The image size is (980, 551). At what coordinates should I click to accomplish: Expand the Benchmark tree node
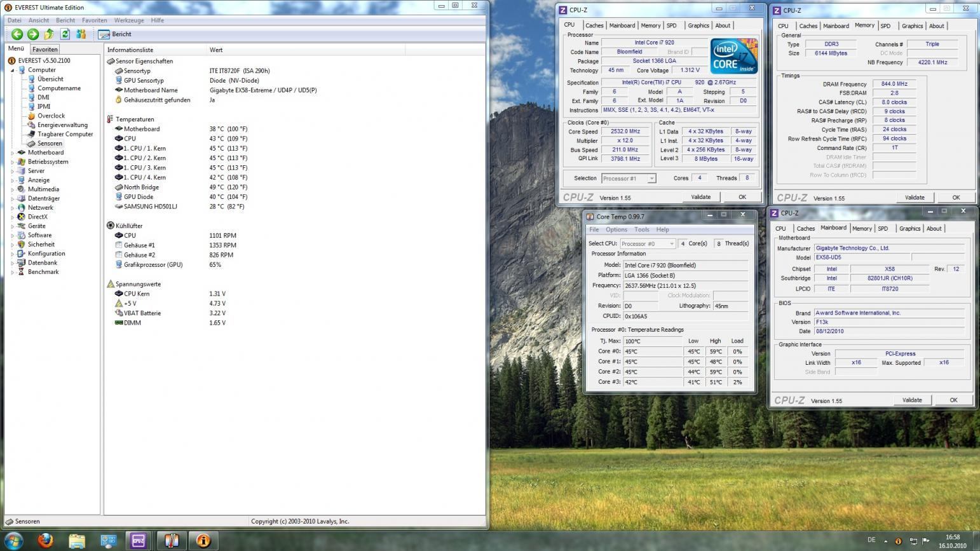(12, 272)
